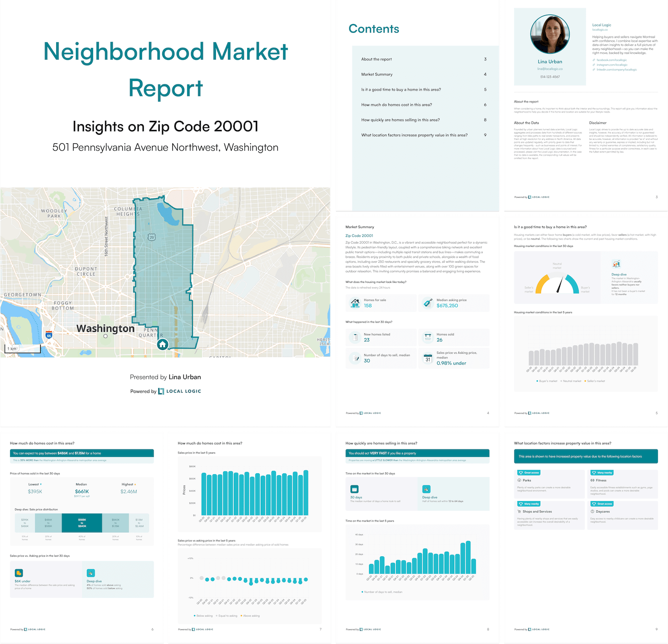This screenshot has height=644, width=668.
Task: Click the 'Above asking' orange legend dot
Action: pyautogui.click(x=241, y=616)
